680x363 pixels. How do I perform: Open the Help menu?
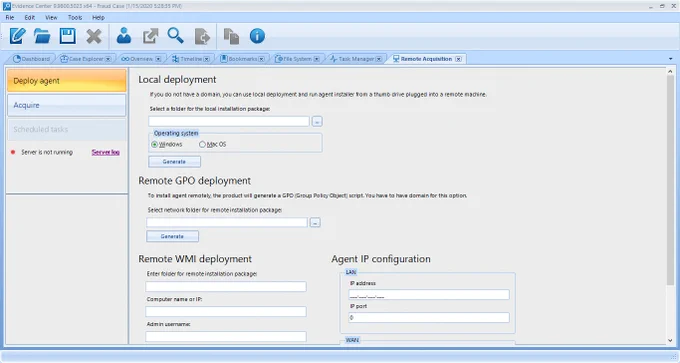(98, 17)
